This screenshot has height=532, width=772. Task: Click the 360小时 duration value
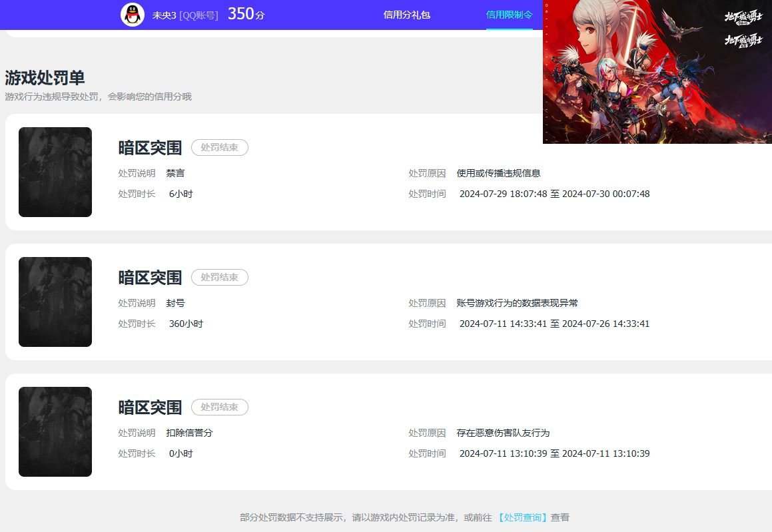(x=186, y=324)
